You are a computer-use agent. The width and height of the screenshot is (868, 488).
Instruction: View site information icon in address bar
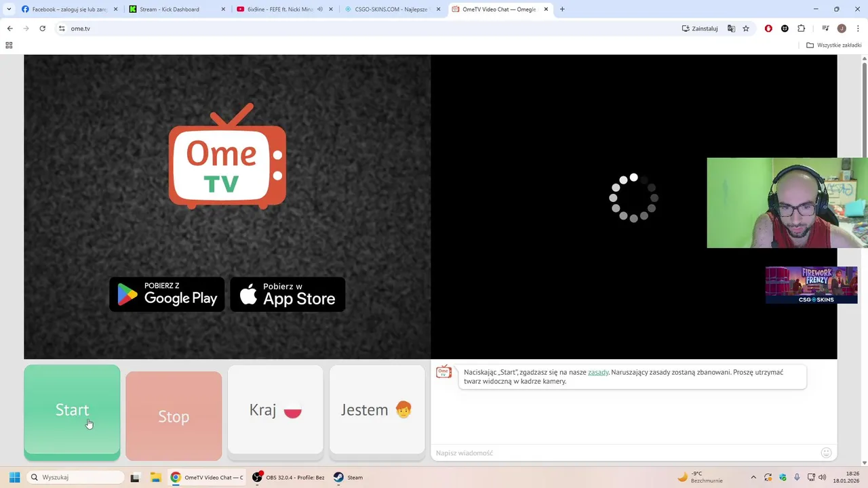62,28
